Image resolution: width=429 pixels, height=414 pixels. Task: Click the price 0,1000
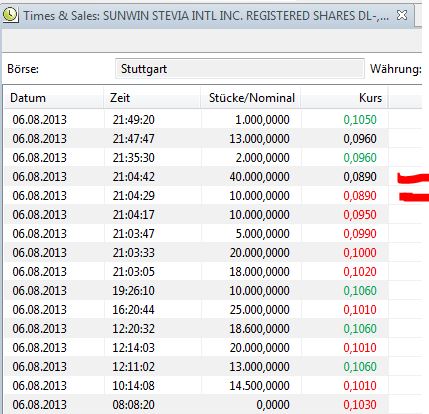coord(360,253)
